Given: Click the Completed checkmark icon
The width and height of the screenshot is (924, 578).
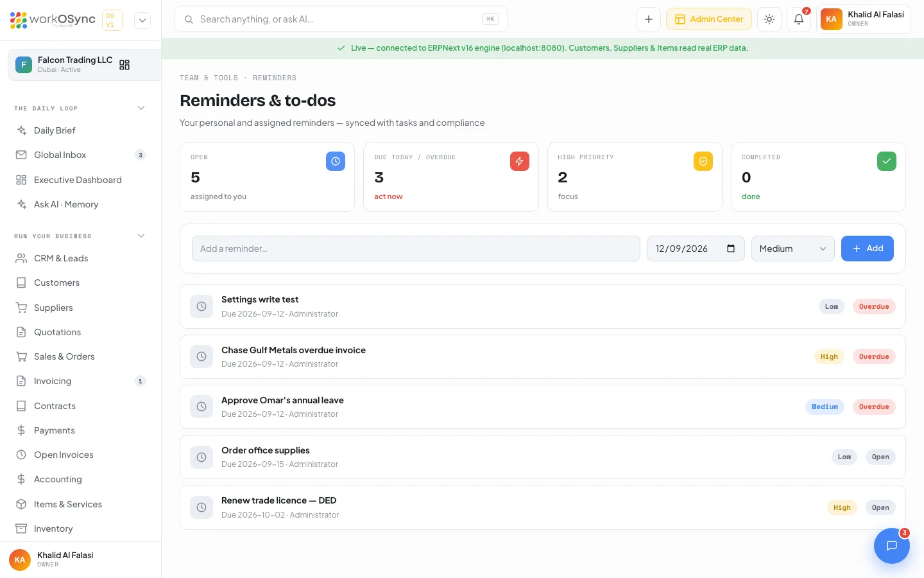Looking at the screenshot, I should coord(887,161).
